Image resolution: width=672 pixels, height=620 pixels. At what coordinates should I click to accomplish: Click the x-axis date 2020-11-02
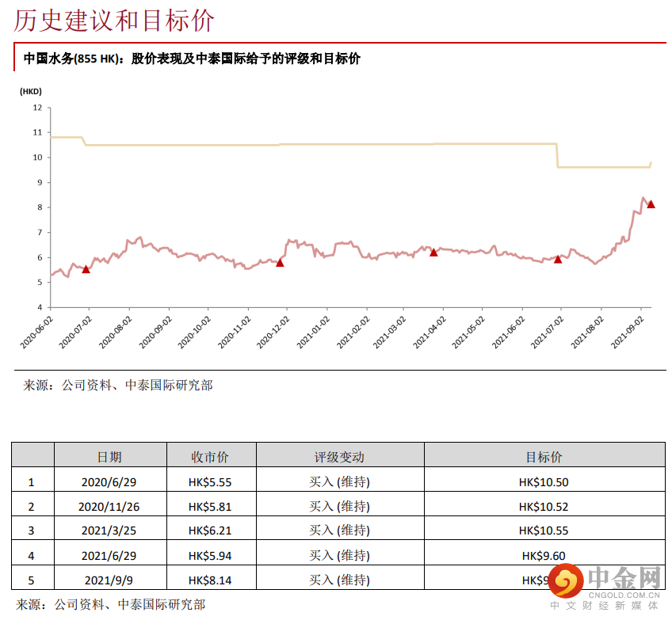click(x=234, y=333)
